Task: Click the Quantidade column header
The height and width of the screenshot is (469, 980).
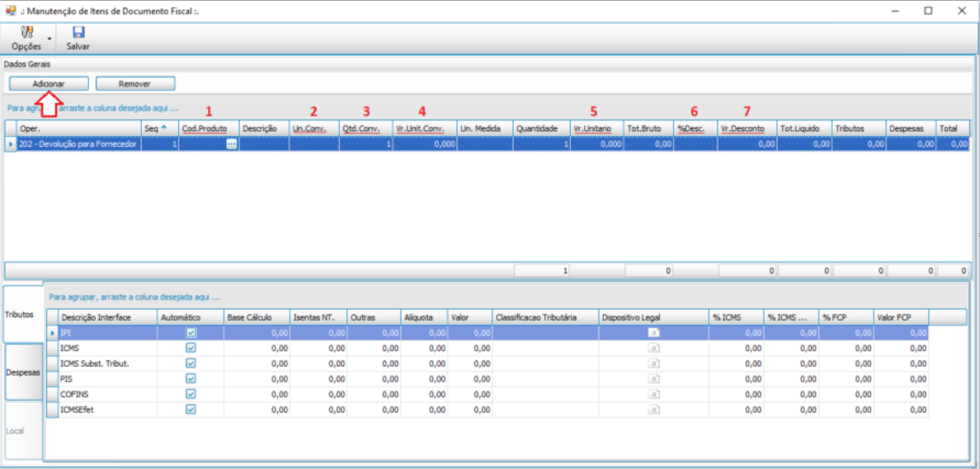Action: [541, 128]
